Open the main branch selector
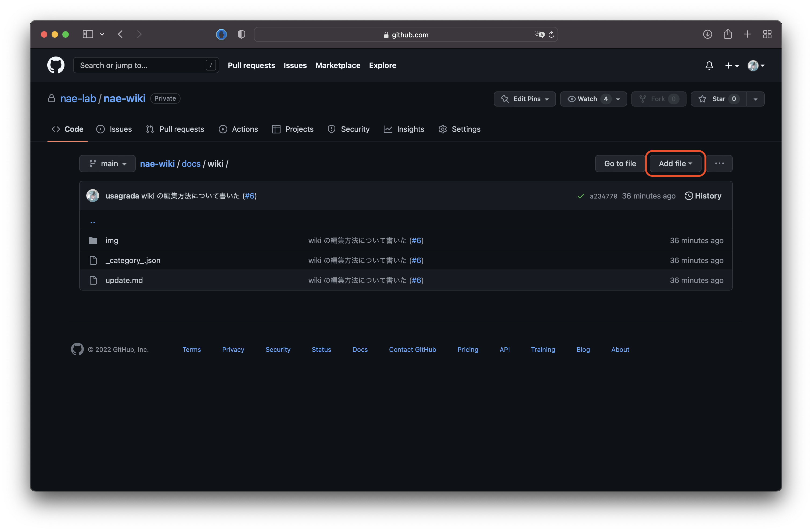This screenshot has width=812, height=531. [107, 164]
